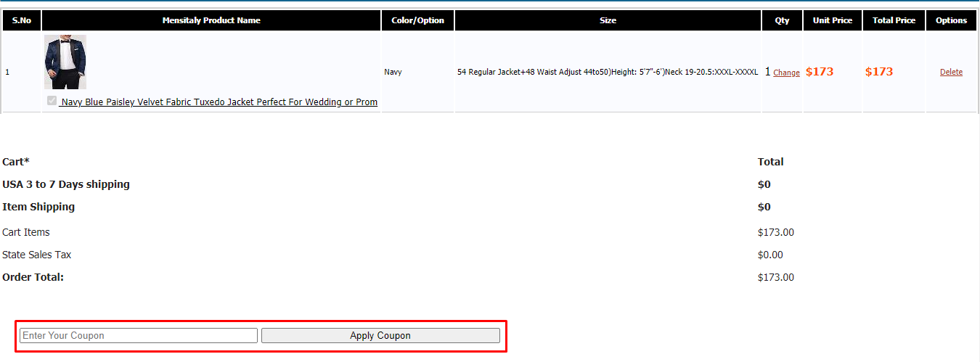Click the Order Total $173.00 amount
This screenshot has width=980, height=362.
[x=776, y=277]
